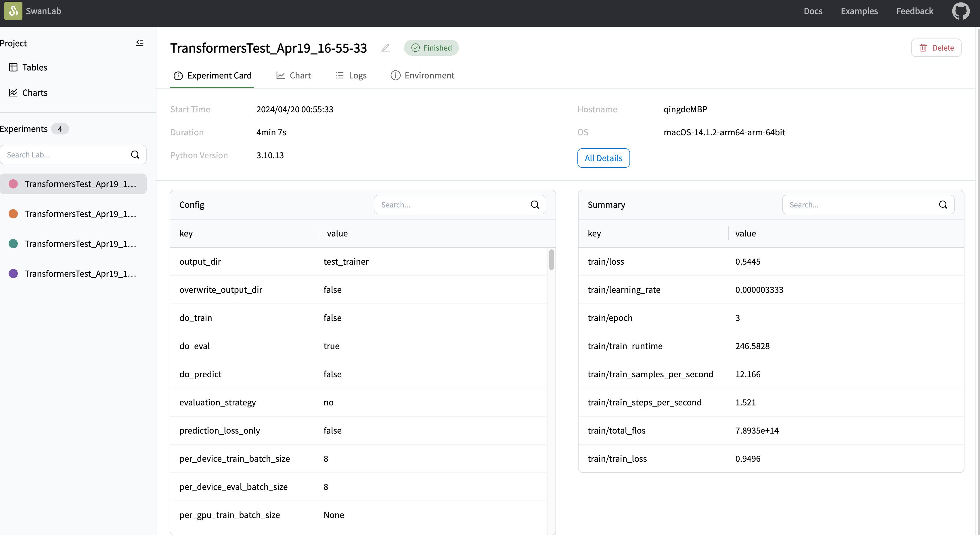Click the per_gpu_train_batch_size config key
This screenshot has width=980, height=535.
point(229,515)
